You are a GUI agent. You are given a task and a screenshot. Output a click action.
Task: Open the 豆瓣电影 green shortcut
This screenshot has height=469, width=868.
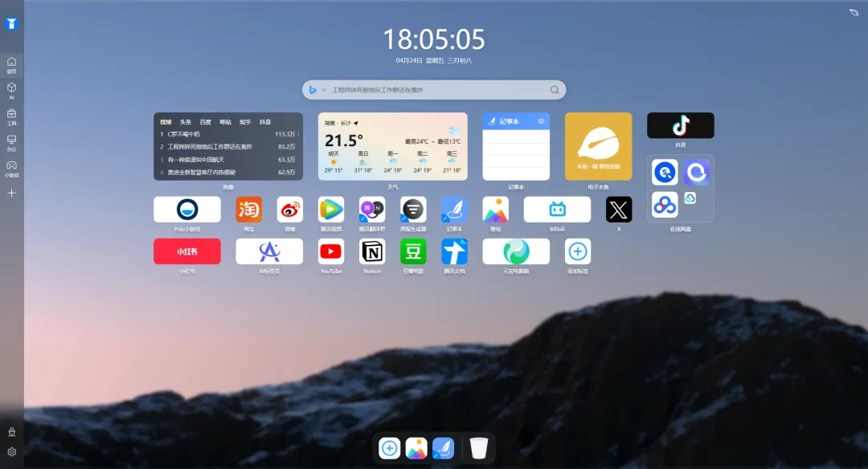[413, 251]
